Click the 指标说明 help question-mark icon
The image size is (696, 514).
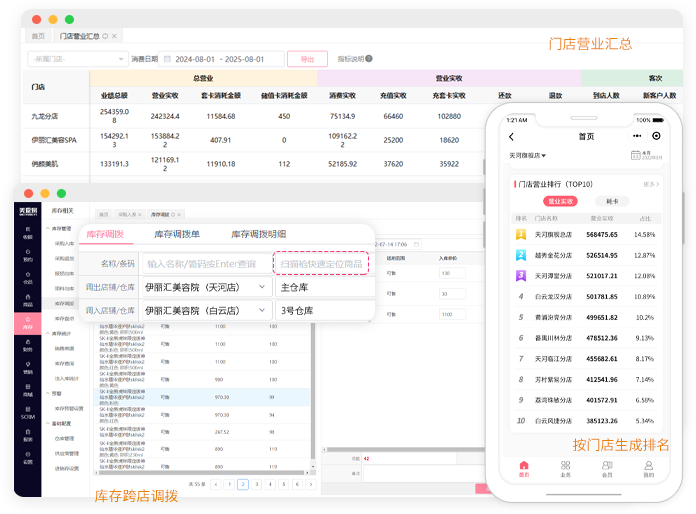[369, 59]
